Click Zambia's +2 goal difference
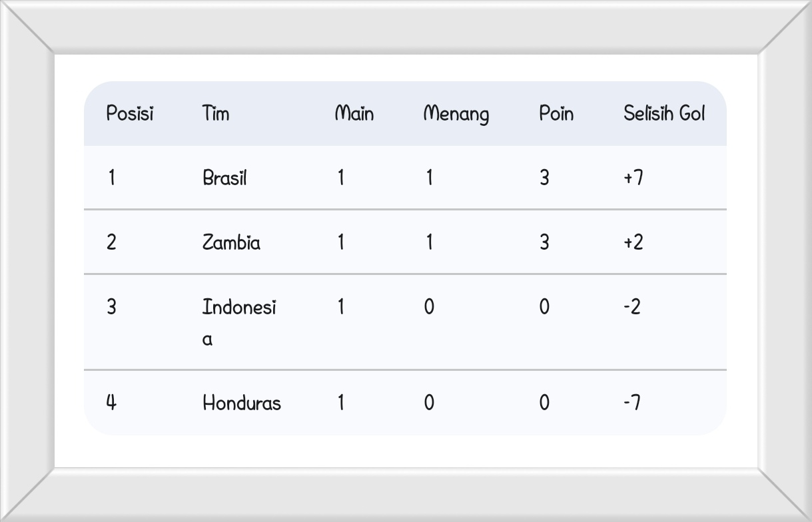Viewport: 812px width, 522px height. 633,242
